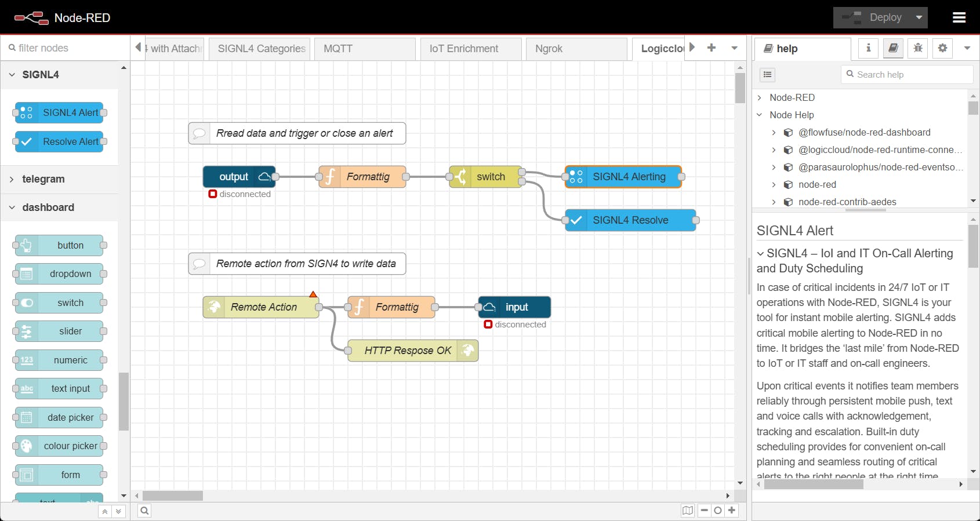The height and width of the screenshot is (521, 980).
Task: Expand the Node-RED help tree item
Action: pyautogui.click(x=760, y=98)
